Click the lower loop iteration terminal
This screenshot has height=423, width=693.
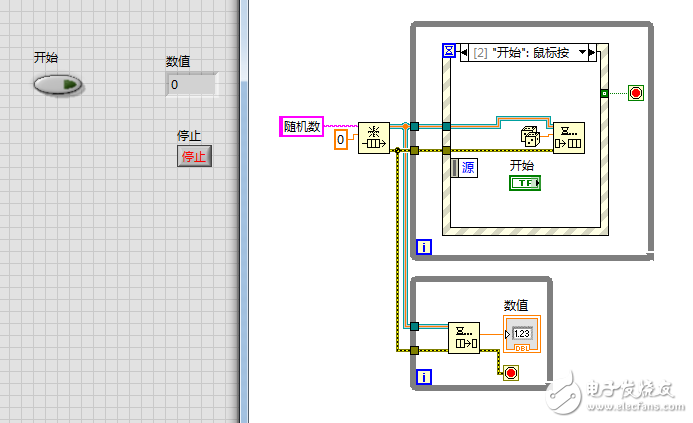click(423, 377)
